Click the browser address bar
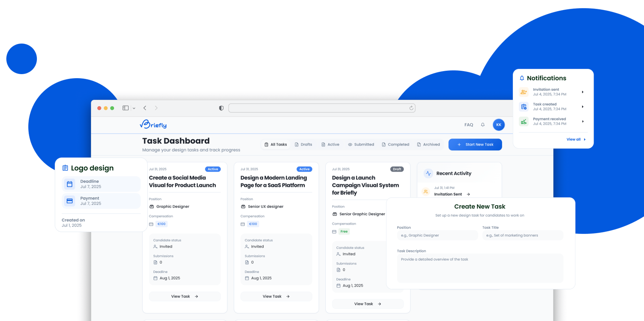Viewport: 644px width, 321px height. click(x=322, y=108)
